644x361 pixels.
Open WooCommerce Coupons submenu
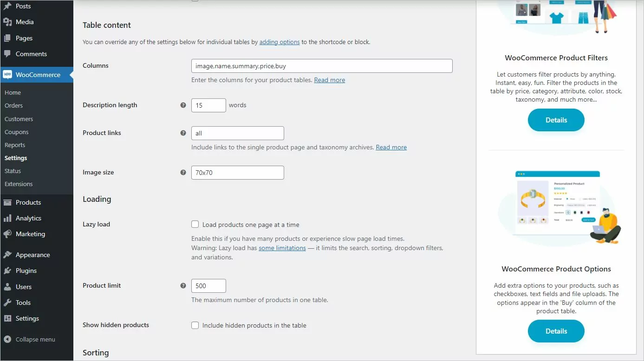(x=17, y=132)
